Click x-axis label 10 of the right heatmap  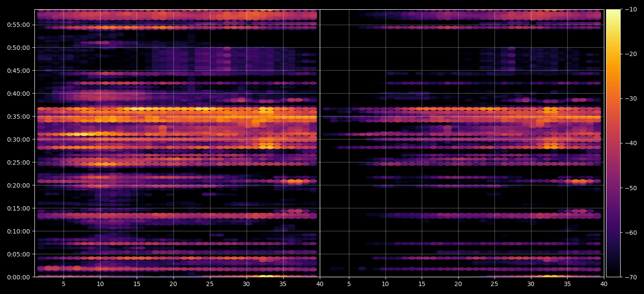[x=385, y=284]
